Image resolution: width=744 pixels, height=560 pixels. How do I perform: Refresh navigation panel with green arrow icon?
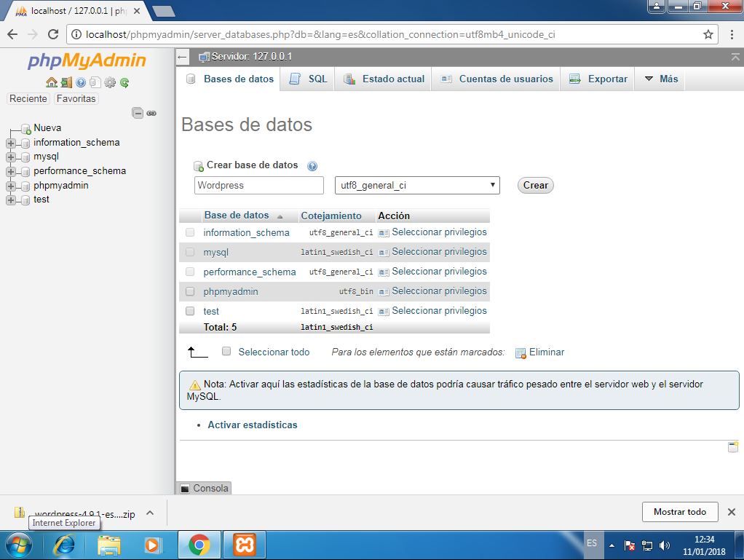(124, 82)
